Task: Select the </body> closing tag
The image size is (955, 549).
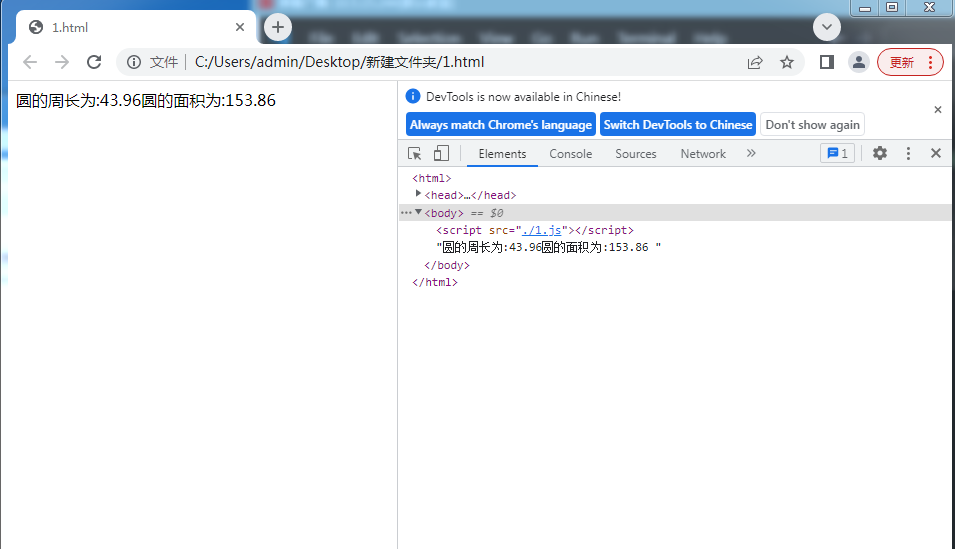Action: [447, 265]
